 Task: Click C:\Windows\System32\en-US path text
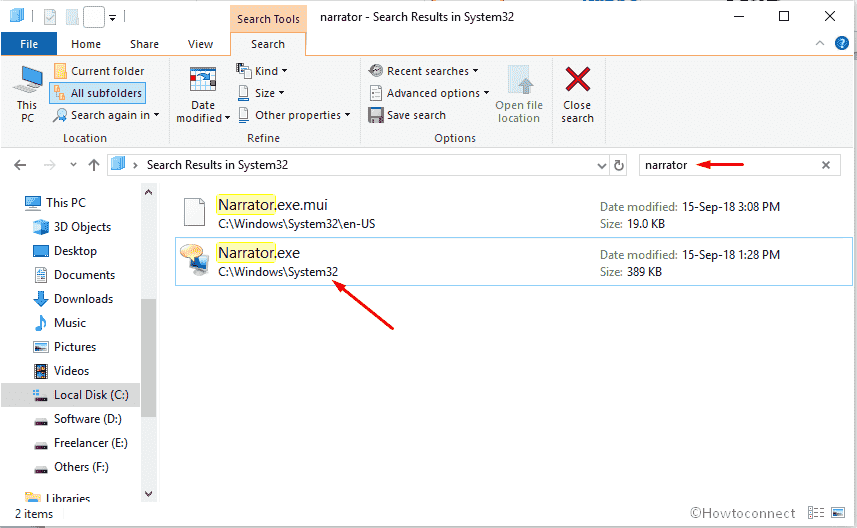297,224
